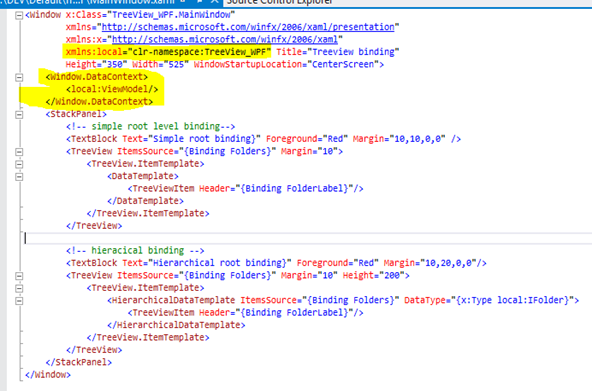Click the </HierarchicalDataTemplate> closing tag
This screenshot has height=391, width=592.
coord(176,325)
